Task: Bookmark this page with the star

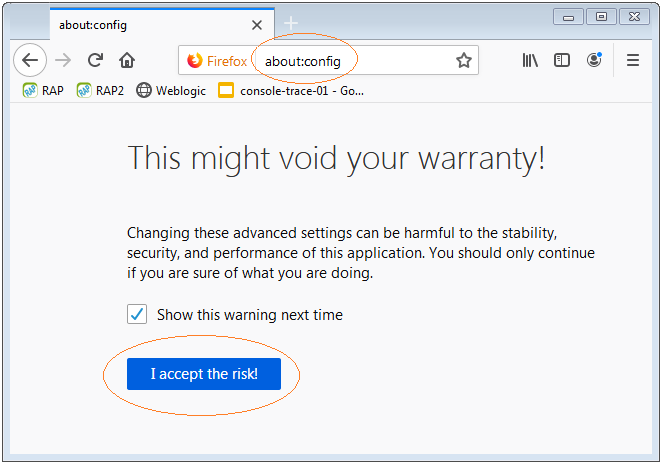Action: (464, 60)
